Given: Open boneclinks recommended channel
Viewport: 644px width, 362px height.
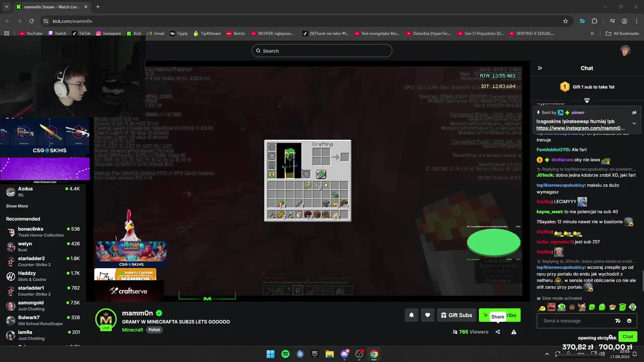Looking at the screenshot, I should [x=43, y=232].
